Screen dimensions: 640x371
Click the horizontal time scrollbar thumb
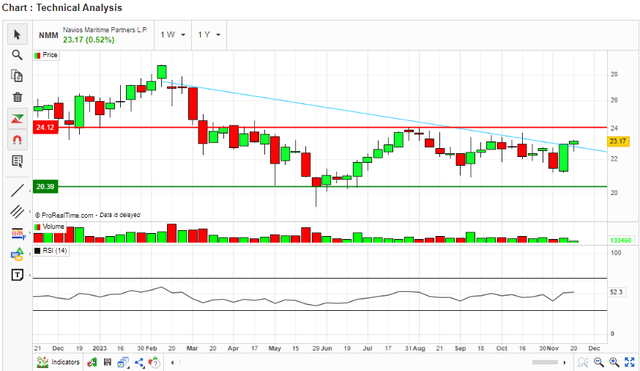pos(545,362)
